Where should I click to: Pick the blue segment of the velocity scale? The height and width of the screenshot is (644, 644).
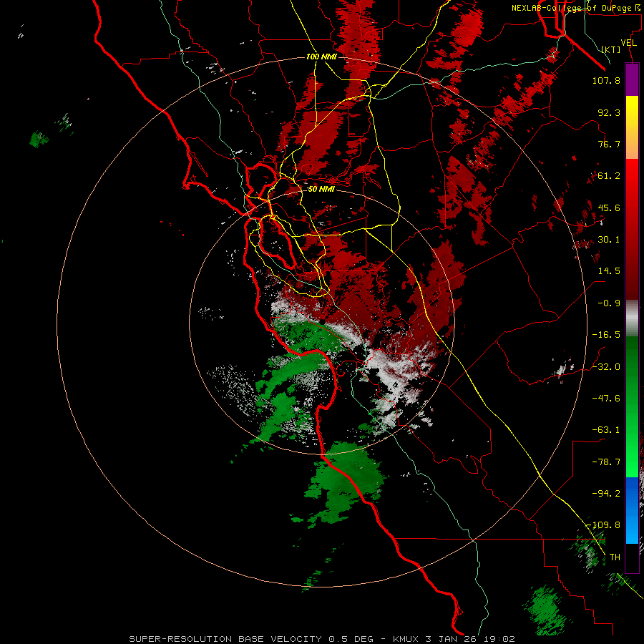coord(632,510)
